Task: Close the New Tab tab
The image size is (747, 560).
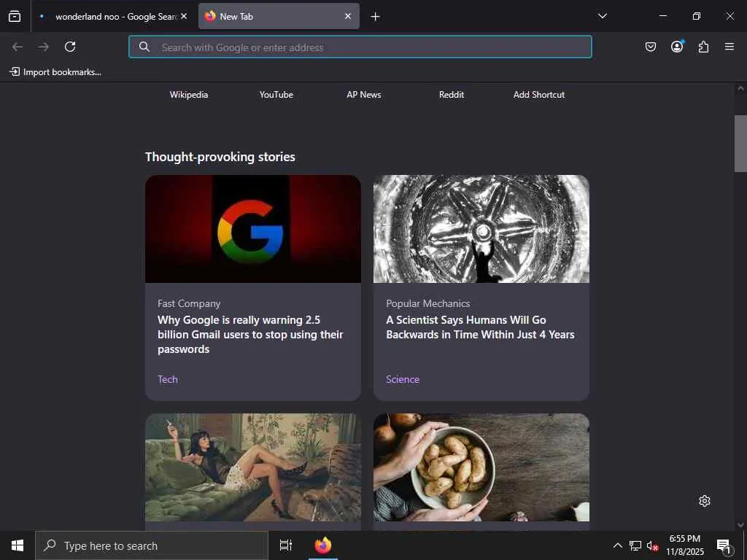Action: pyautogui.click(x=348, y=16)
